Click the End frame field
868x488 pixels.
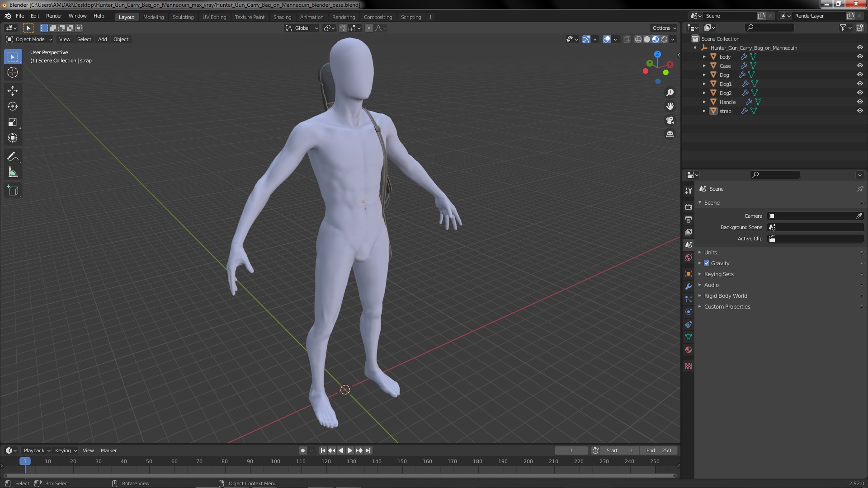[x=659, y=450]
